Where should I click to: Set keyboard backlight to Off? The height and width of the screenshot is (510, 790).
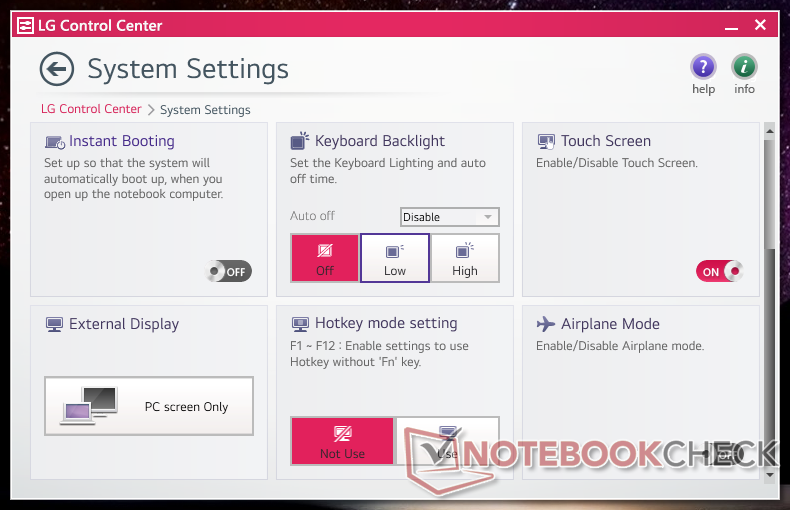tap(325, 258)
